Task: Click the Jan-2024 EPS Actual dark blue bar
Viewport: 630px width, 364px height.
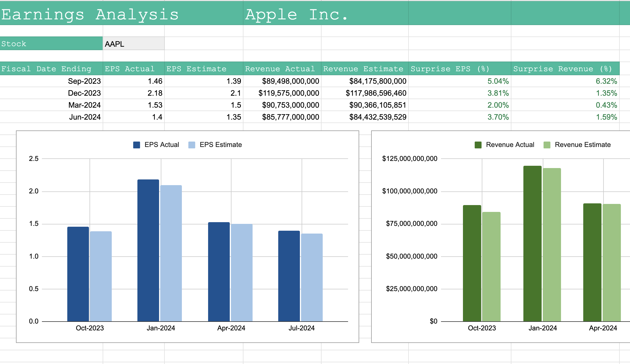Action: pyautogui.click(x=148, y=250)
